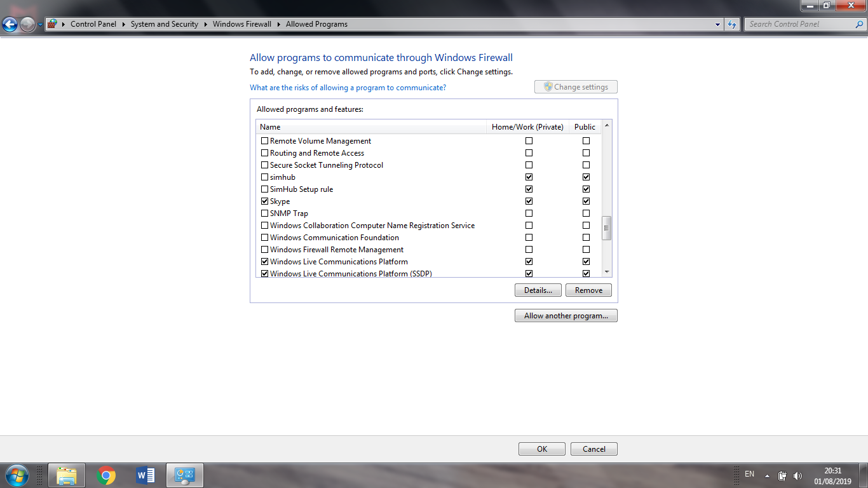
Task: Confirm with the OK button
Action: coord(542,449)
